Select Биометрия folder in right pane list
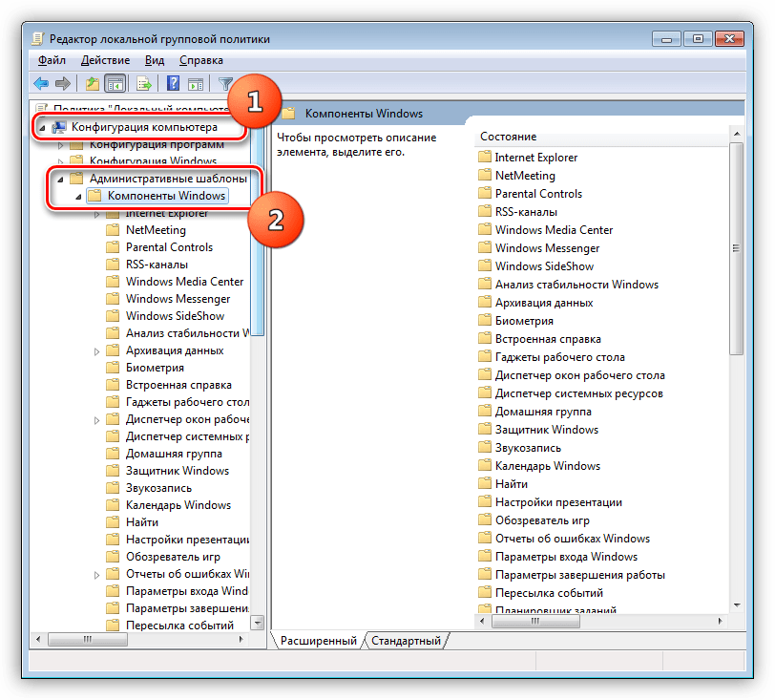The width and height of the screenshot is (775, 700). coord(524,321)
